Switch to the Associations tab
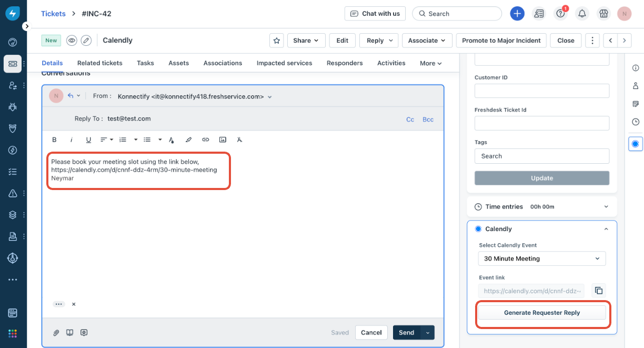The height and width of the screenshot is (348, 644). pos(223,63)
